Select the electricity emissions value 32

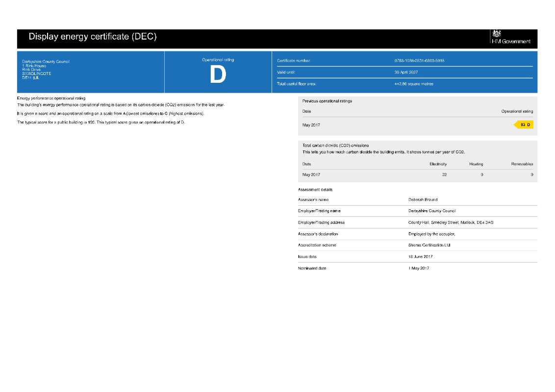(x=444, y=175)
